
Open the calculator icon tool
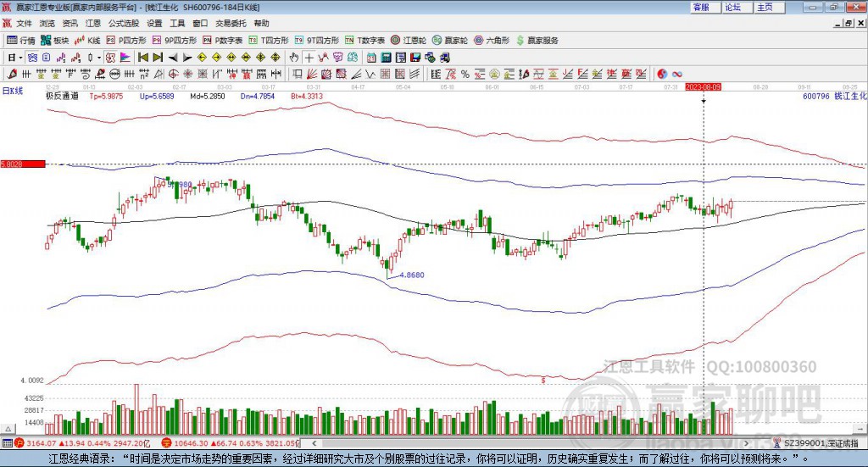(x=387, y=58)
